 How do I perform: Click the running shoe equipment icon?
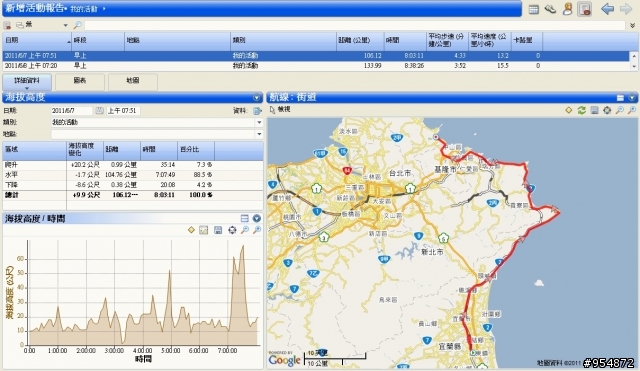coord(550,9)
